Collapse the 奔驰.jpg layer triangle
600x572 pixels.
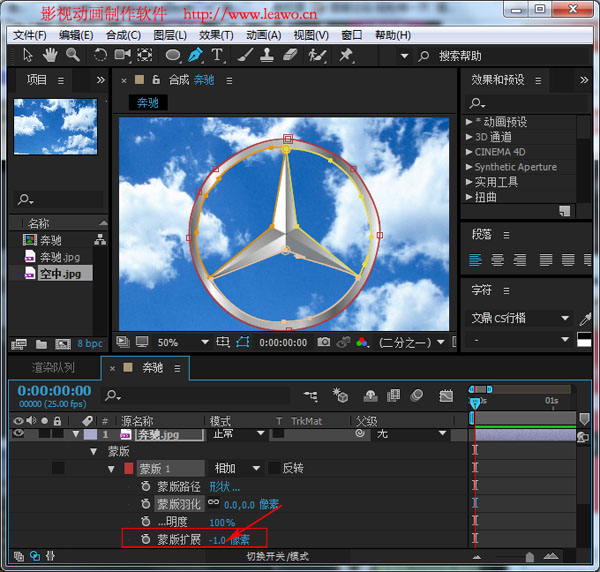76,434
